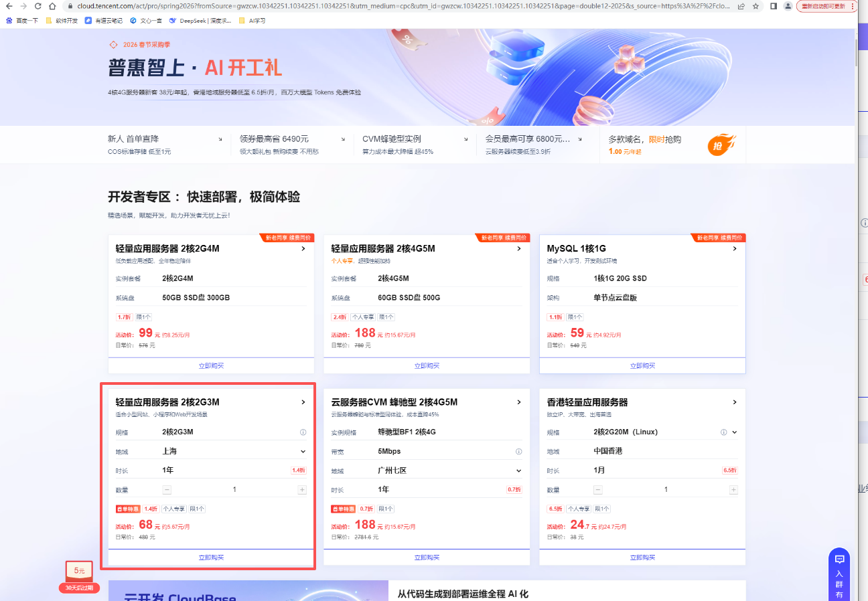This screenshot has width=868, height=601.
Task: Click the arrow on MySQL 1核1G card
Action: click(734, 248)
